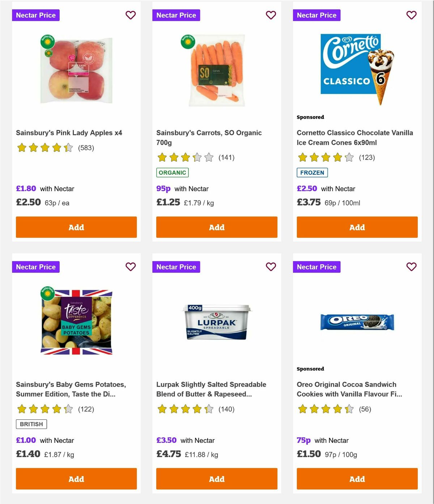This screenshot has width=434, height=504.
Task: Select the FROZEN tag on the Cornetto
Action: [312, 173]
